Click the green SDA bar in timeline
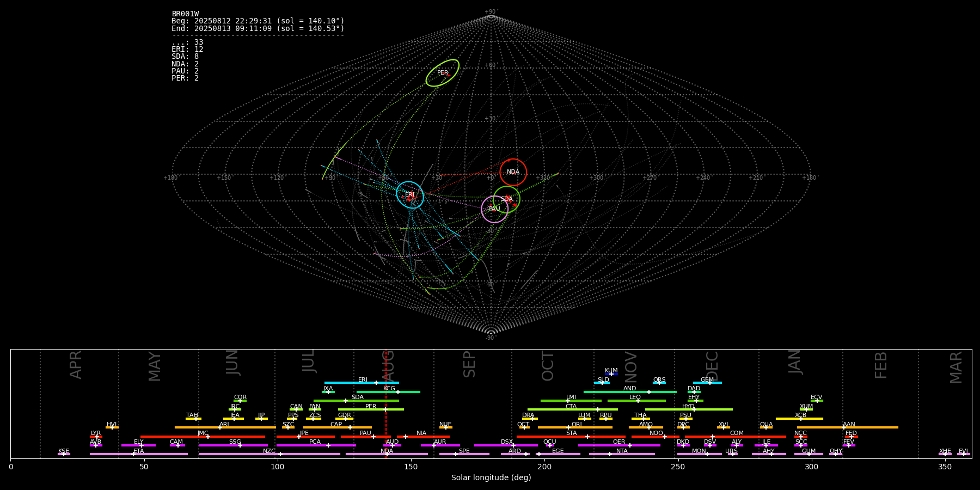The image size is (980, 490). (x=356, y=401)
